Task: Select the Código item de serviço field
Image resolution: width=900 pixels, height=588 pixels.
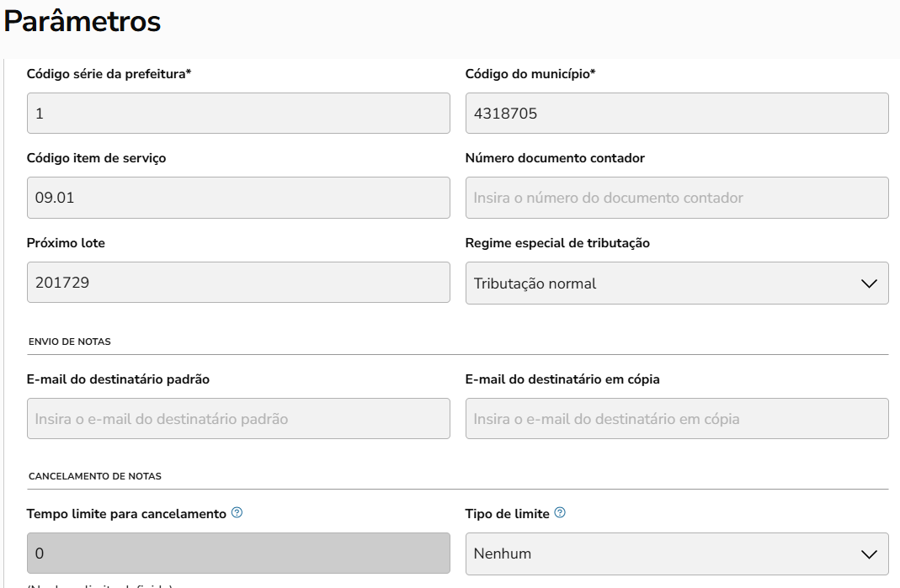Action: tap(238, 198)
